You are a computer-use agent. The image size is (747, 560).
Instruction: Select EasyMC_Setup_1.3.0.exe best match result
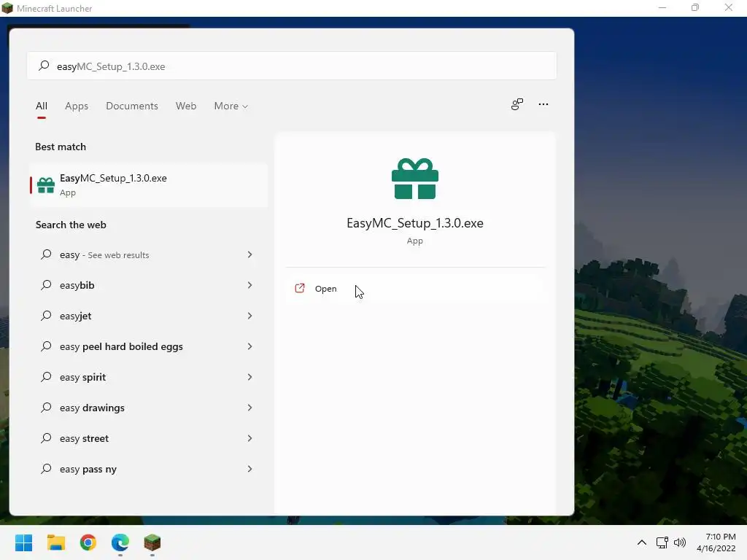(148, 184)
